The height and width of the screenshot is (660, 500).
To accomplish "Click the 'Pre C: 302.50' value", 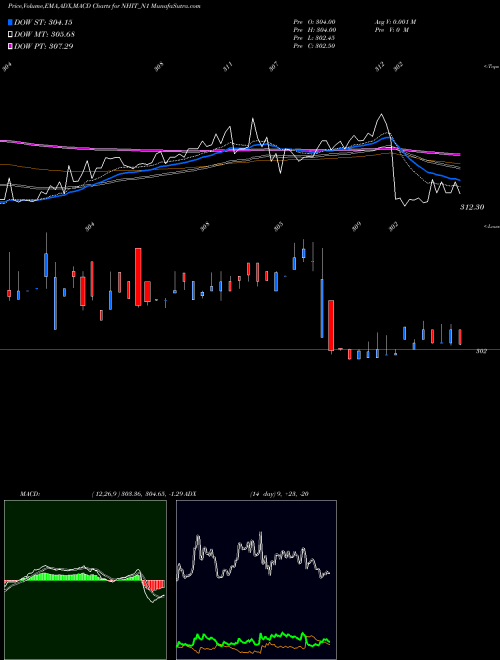I will [x=314, y=46].
